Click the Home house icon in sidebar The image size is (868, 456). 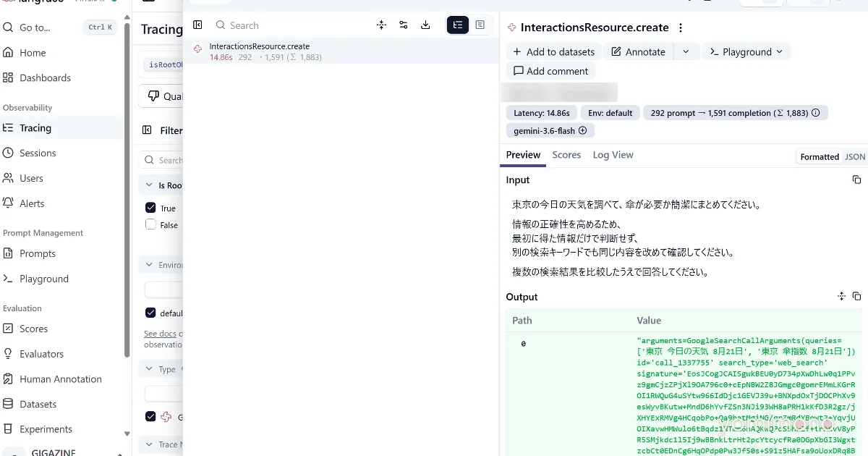9,53
